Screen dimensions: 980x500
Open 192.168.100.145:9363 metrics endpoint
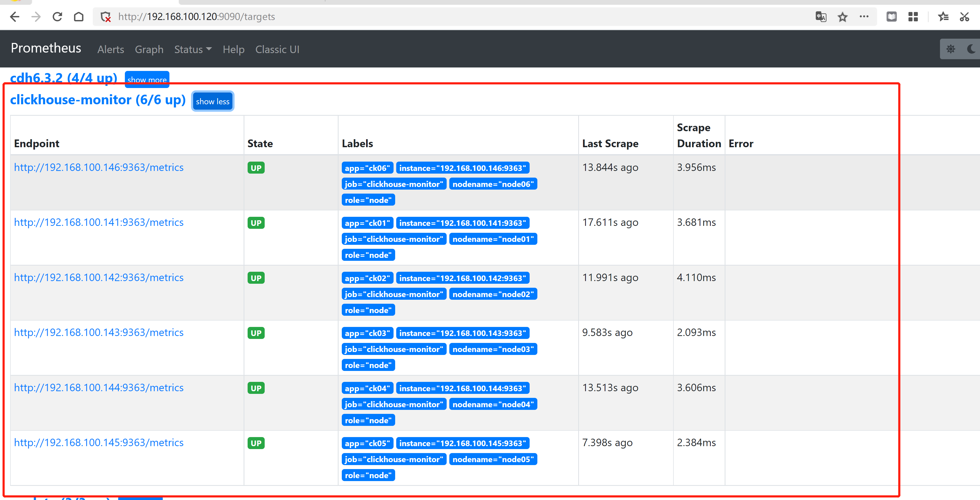tap(99, 443)
